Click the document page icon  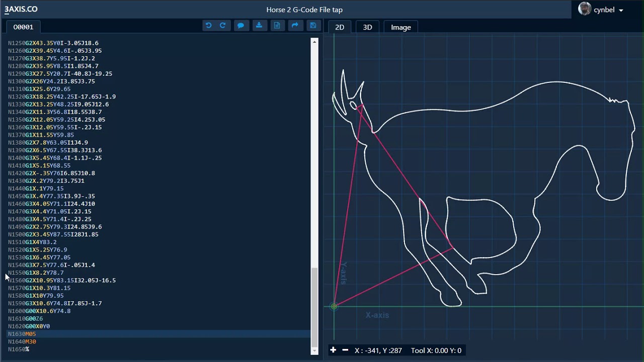tap(277, 26)
